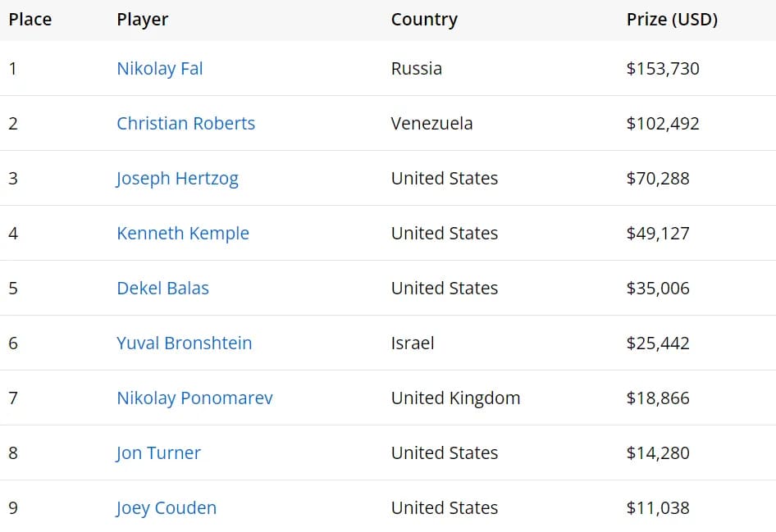776x532 pixels.
Task: Select the $11,038 prize cell
Action: click(658, 507)
